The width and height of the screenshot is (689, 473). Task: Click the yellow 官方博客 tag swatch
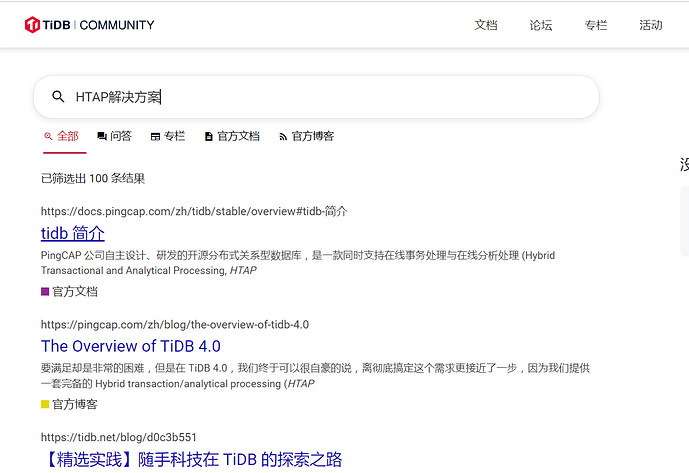(x=45, y=404)
